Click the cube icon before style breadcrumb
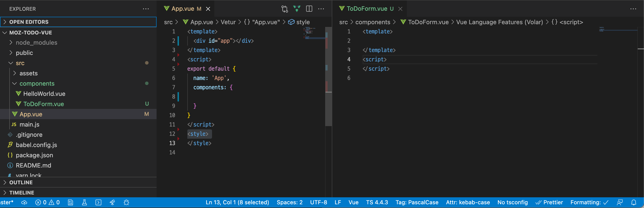Viewport: 644px width, 208px height. (x=291, y=22)
